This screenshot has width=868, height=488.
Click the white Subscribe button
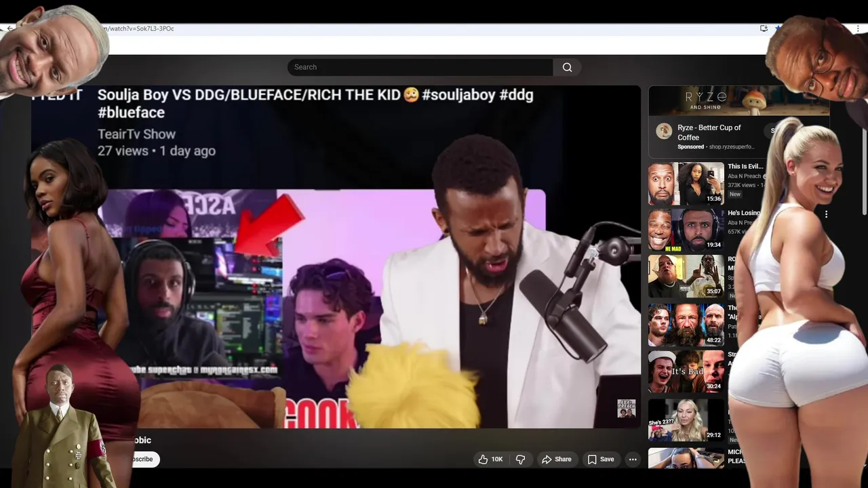[x=144, y=459]
